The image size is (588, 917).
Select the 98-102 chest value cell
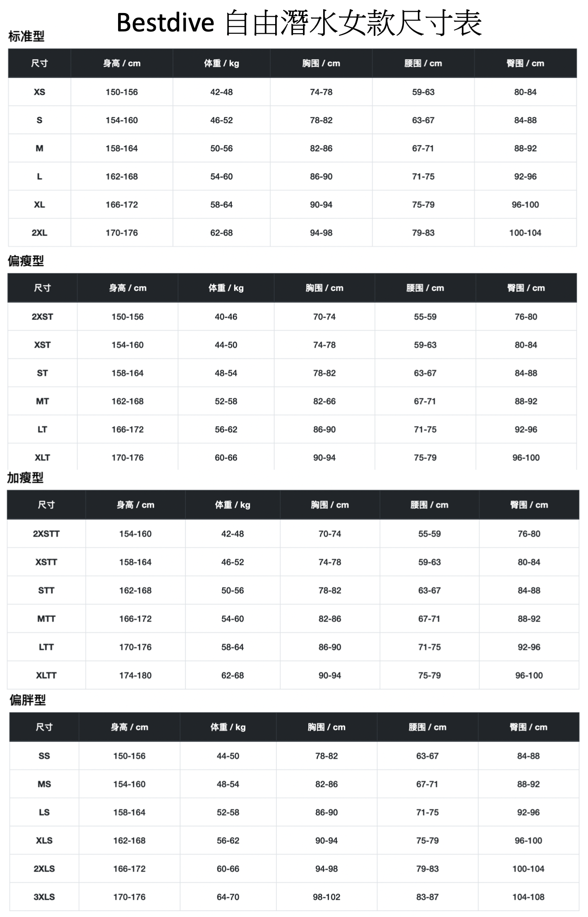326,897
